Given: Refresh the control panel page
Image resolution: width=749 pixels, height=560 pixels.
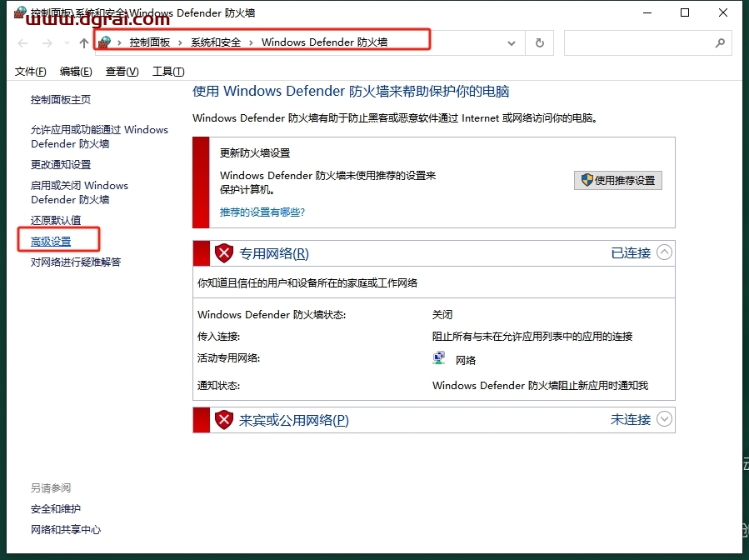Looking at the screenshot, I should point(540,43).
